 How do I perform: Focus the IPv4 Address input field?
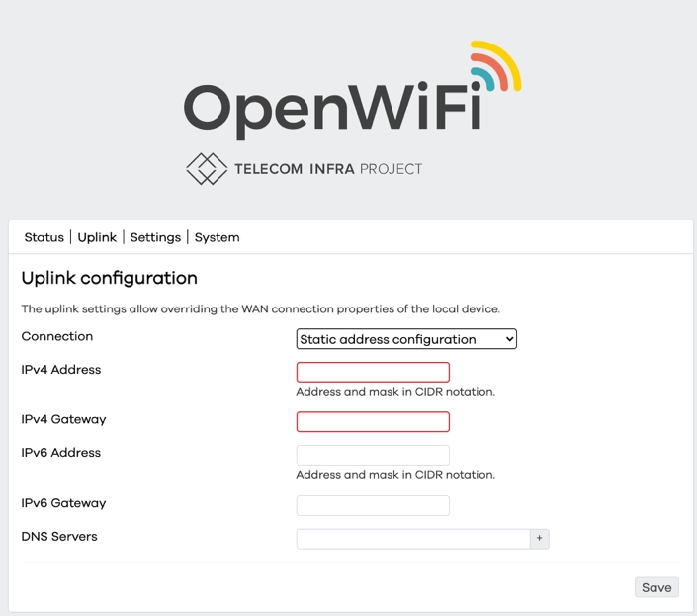(373, 372)
